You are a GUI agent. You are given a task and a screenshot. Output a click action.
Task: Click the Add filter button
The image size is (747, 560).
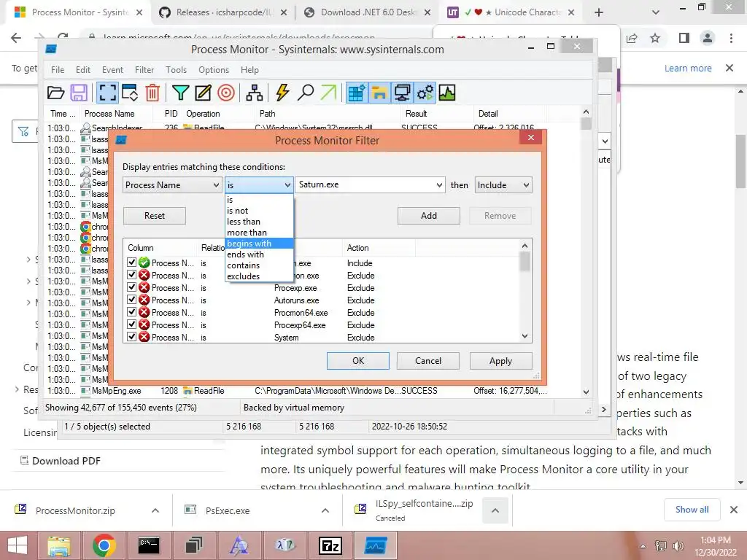tap(429, 216)
